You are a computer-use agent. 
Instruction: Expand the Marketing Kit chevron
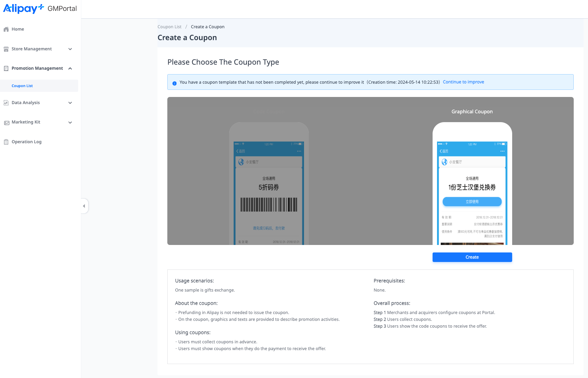click(70, 122)
